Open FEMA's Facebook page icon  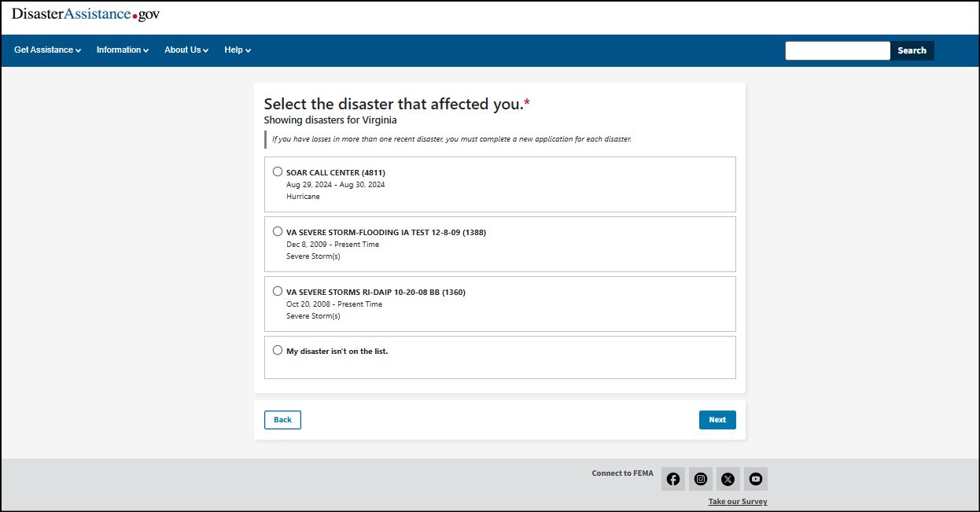click(x=672, y=479)
